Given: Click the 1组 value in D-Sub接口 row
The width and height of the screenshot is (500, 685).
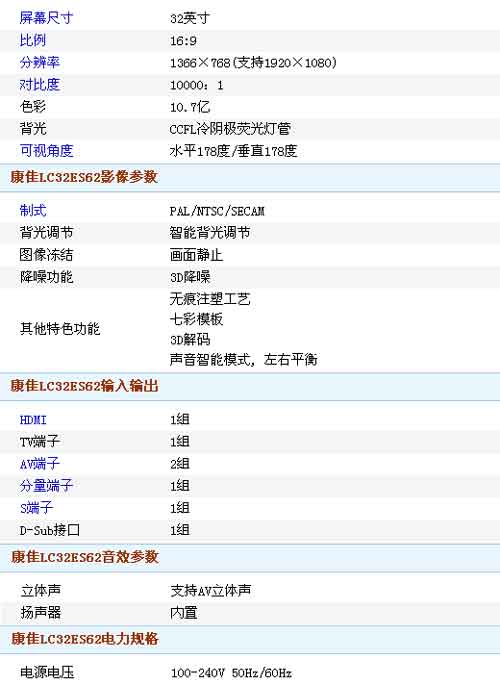Looking at the screenshot, I should [180, 530].
